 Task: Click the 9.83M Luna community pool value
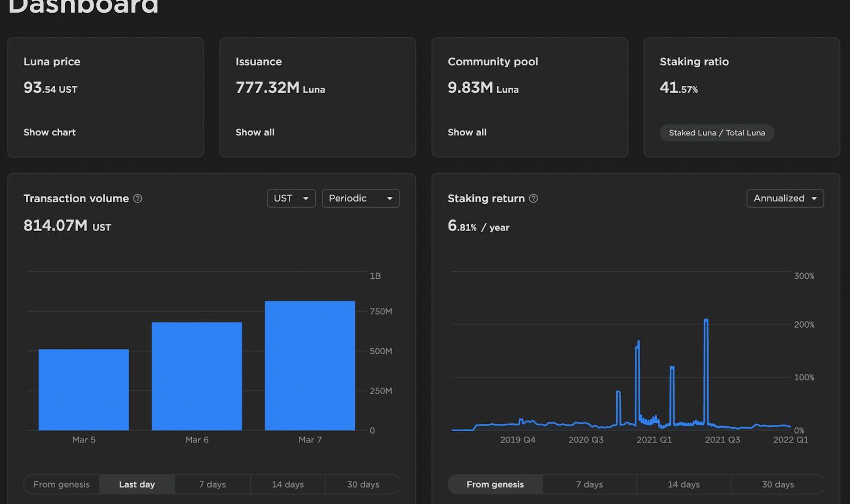pyautogui.click(x=483, y=88)
